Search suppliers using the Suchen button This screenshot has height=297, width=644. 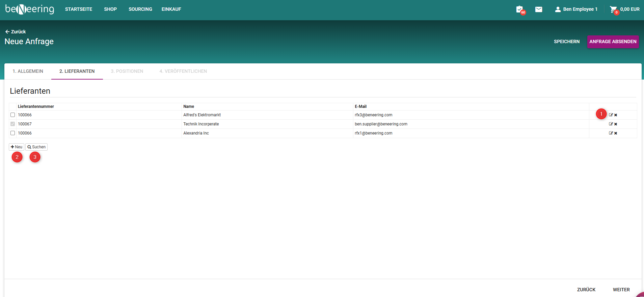pyautogui.click(x=36, y=147)
